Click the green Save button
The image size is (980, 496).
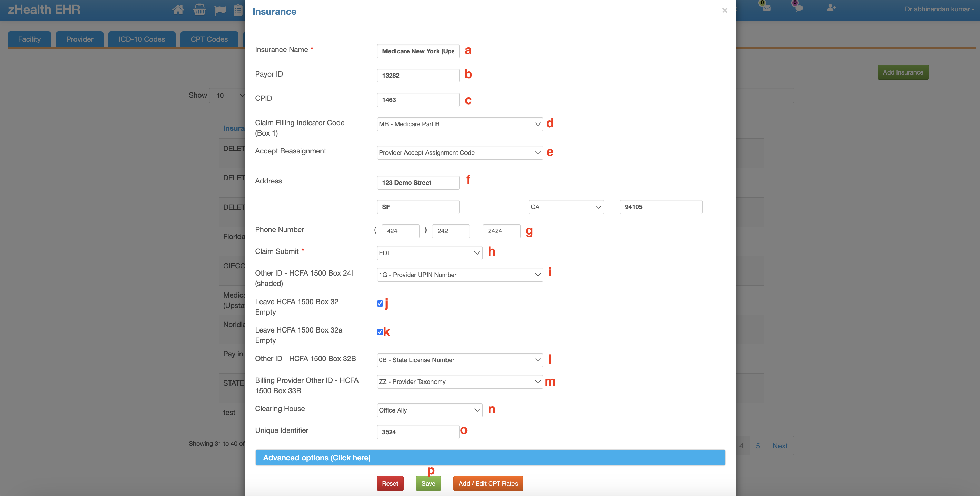(428, 484)
